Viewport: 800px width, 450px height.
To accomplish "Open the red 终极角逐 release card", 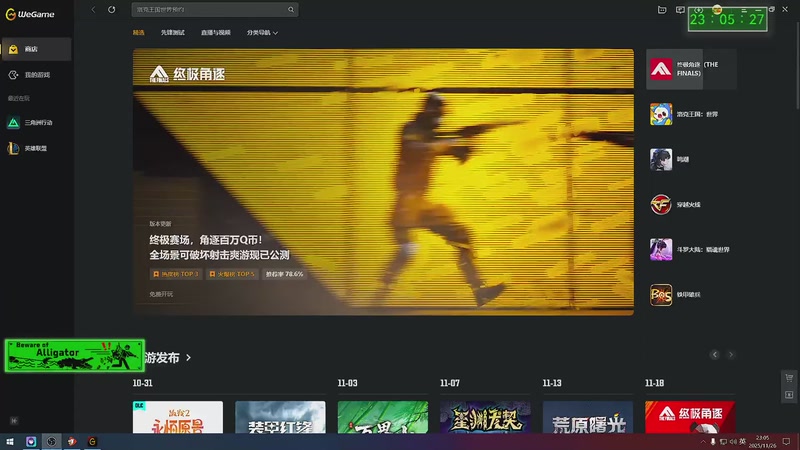I will pos(690,417).
